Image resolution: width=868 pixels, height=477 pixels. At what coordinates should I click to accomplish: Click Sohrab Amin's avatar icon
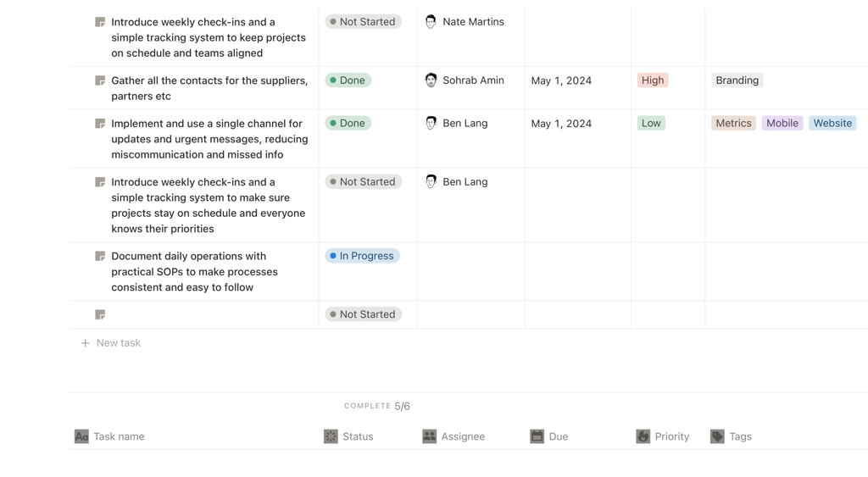[x=431, y=80]
